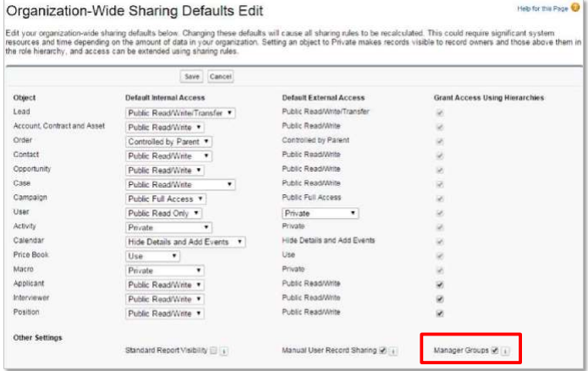Open User default external access dropdown
This screenshot has height=371, width=588.
[320, 213]
